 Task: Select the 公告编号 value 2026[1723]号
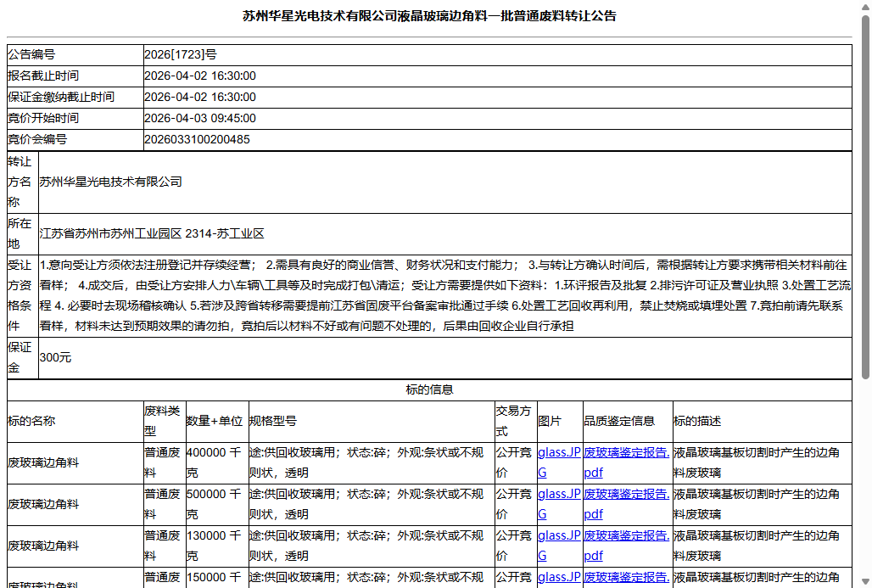pyautogui.click(x=182, y=53)
